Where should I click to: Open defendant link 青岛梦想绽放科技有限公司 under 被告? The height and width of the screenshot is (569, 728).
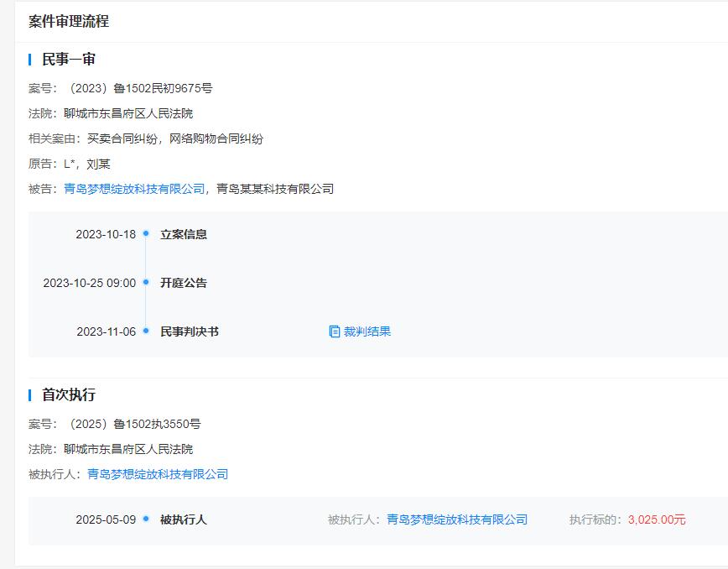point(134,189)
